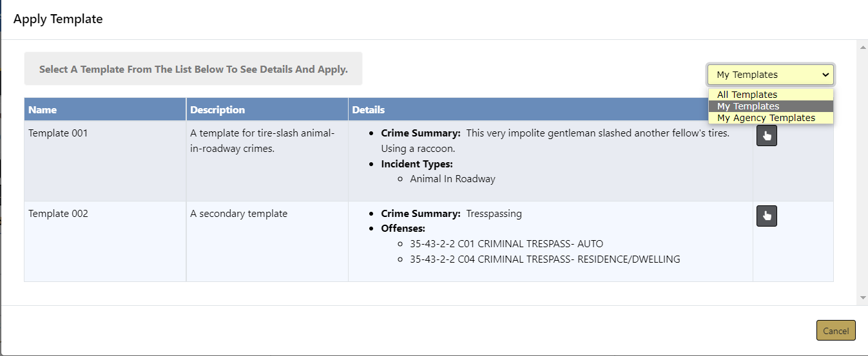Pick the highlighted My Templates list option
Viewport: 868px width, 356px height.
point(747,106)
